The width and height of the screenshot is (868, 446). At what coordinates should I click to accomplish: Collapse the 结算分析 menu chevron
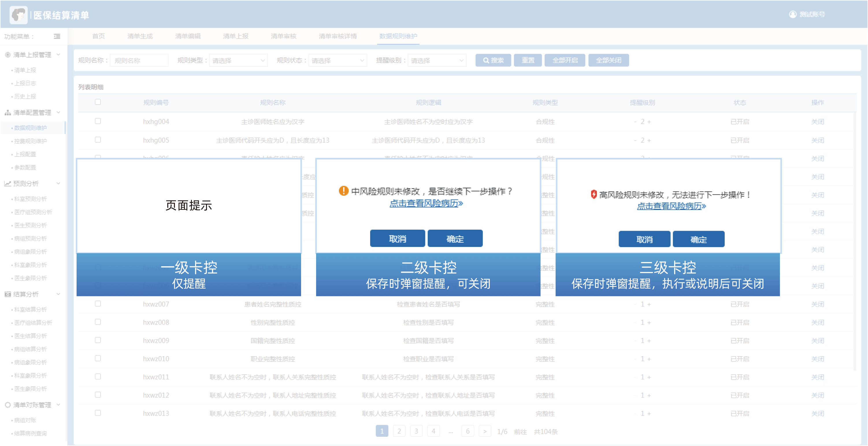click(x=58, y=294)
